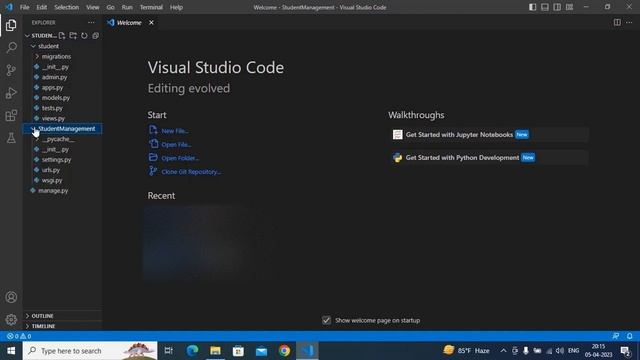The image size is (640, 360).
Task: Open Run and Debug view
Action: pyautogui.click(x=11, y=93)
